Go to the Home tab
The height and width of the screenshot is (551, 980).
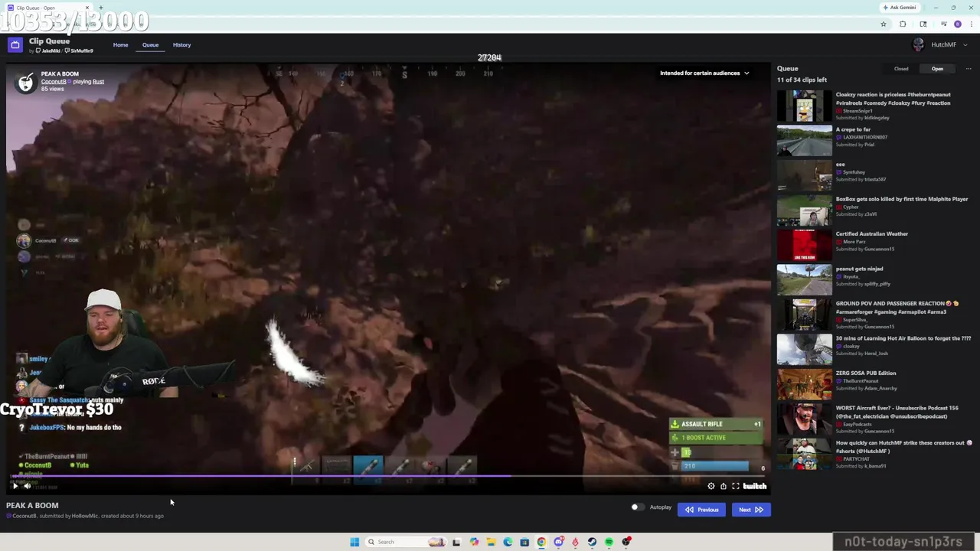point(120,45)
